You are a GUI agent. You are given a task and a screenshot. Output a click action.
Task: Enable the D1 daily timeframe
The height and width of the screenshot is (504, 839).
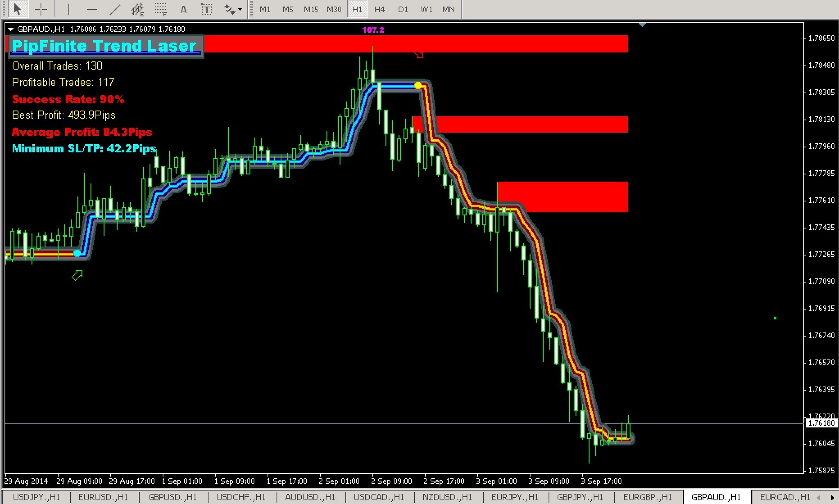pos(403,9)
